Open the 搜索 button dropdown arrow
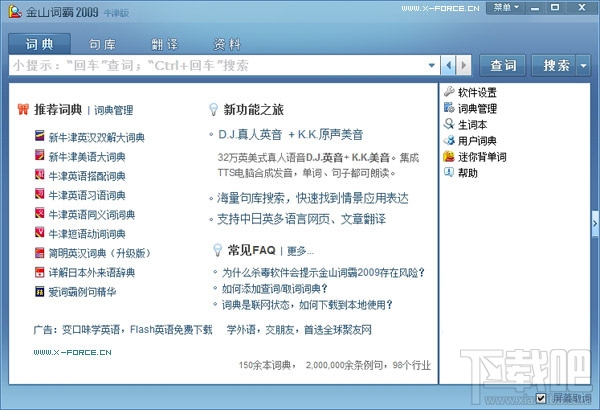600x410 pixels. [x=583, y=65]
